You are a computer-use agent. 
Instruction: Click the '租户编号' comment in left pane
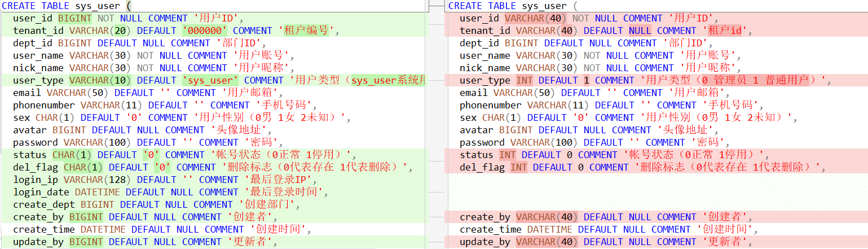(305, 30)
